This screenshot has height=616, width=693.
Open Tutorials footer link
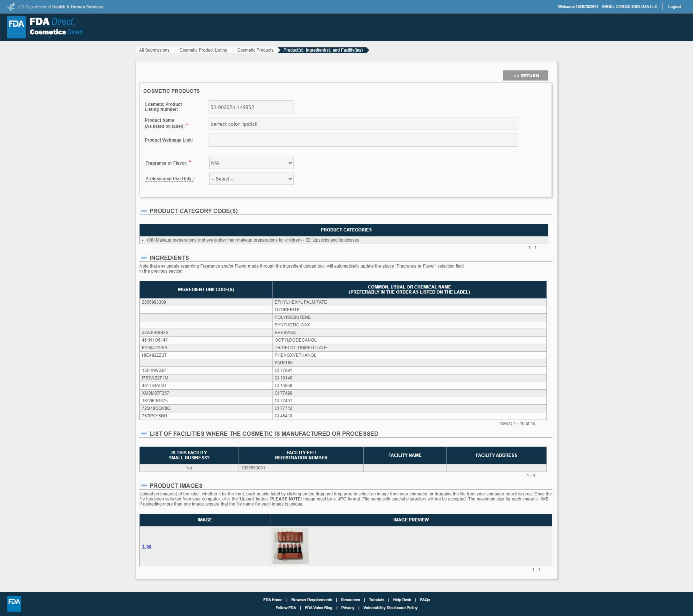coord(376,600)
